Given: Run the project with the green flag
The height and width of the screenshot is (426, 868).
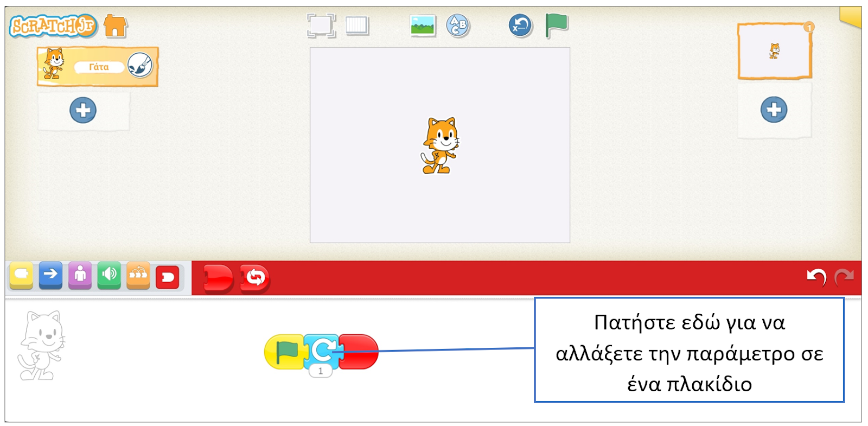Looking at the screenshot, I should click(x=557, y=26).
